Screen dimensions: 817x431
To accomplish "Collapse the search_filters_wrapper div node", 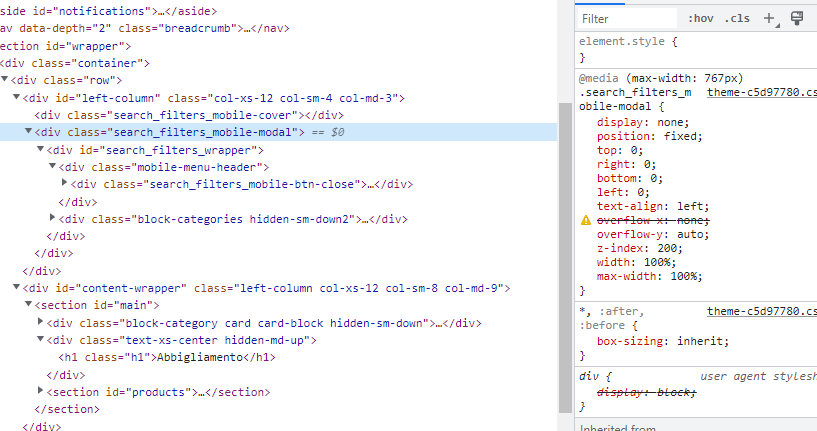I will tap(41, 149).
